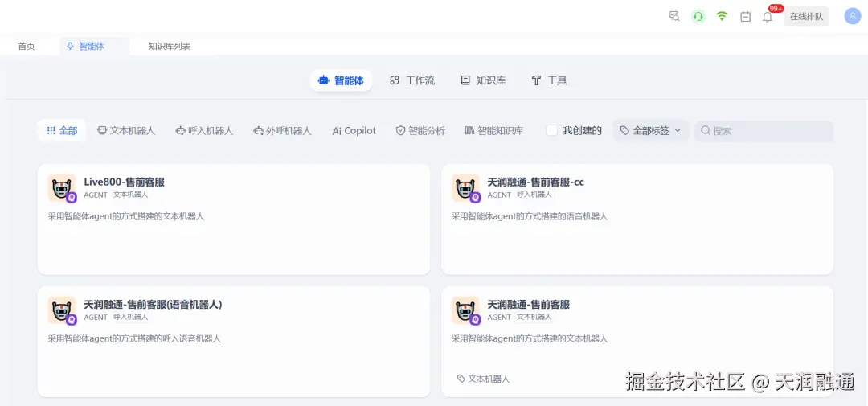This screenshot has height=406, width=868.
Task: Open the calendar icon in header
Action: (x=746, y=17)
